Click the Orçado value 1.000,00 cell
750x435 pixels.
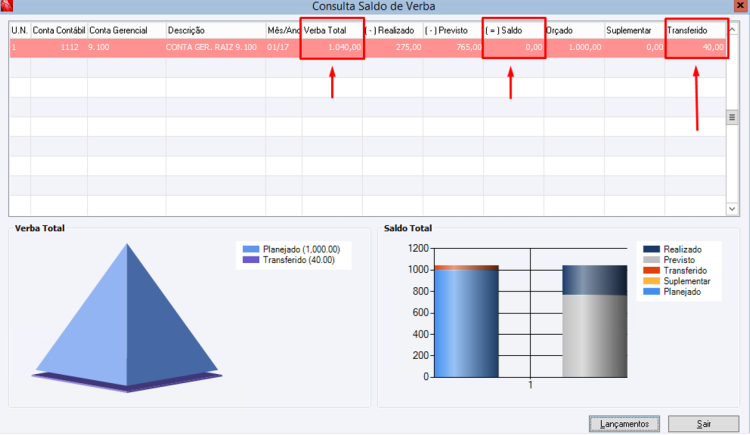[574, 47]
